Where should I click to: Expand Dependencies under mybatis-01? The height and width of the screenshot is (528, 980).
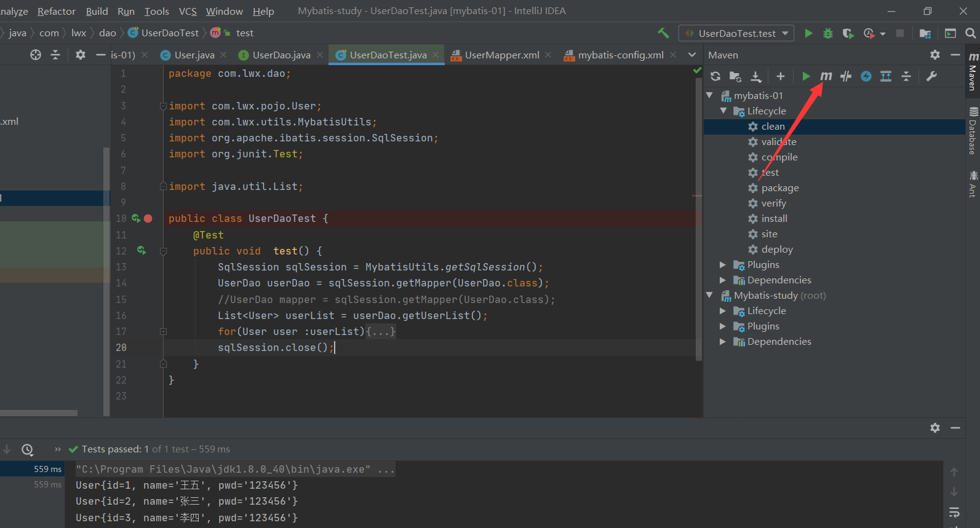[x=723, y=280]
